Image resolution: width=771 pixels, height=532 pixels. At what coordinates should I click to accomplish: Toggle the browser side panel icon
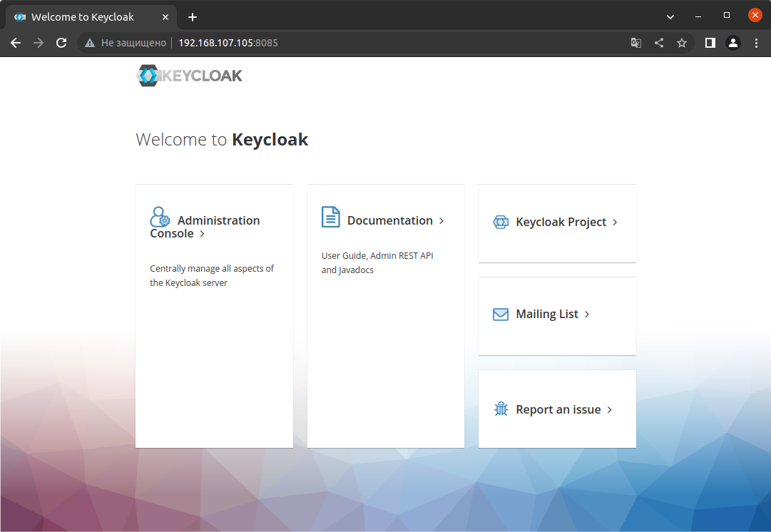(710, 43)
